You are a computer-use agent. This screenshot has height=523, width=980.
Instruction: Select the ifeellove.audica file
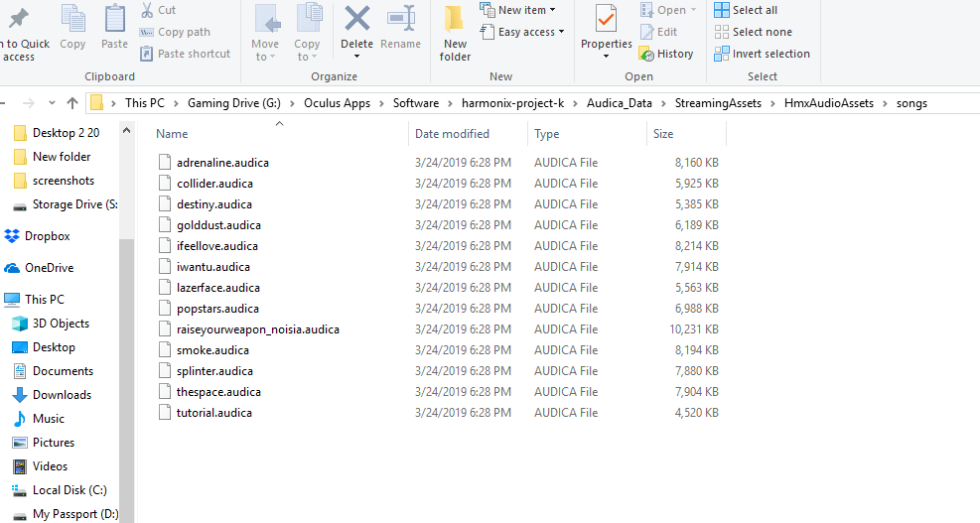[216, 246]
